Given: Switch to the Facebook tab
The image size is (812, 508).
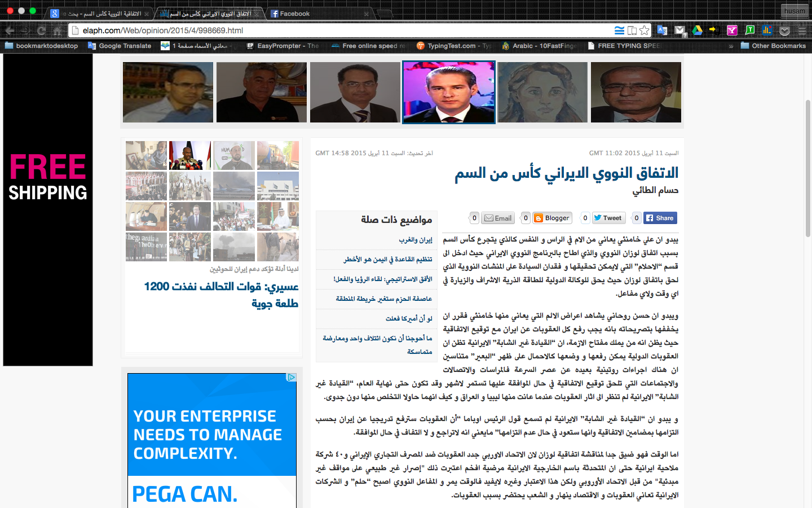Looking at the screenshot, I should point(319,14).
